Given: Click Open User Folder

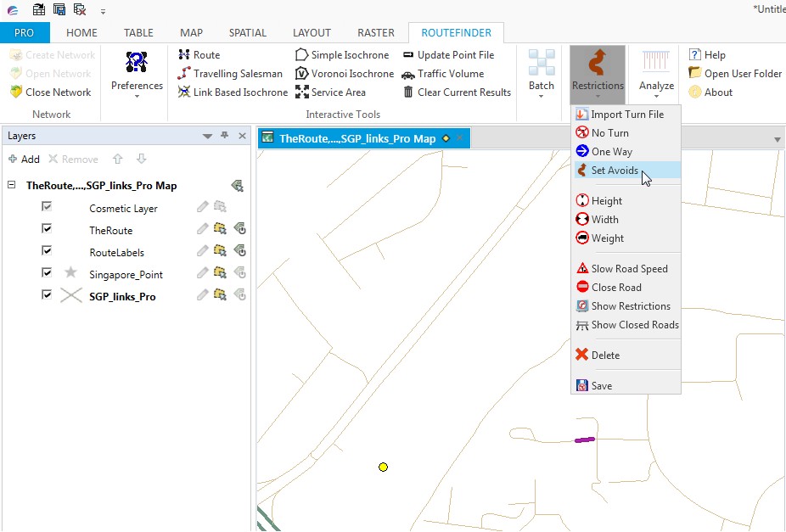Looking at the screenshot, I should [735, 74].
